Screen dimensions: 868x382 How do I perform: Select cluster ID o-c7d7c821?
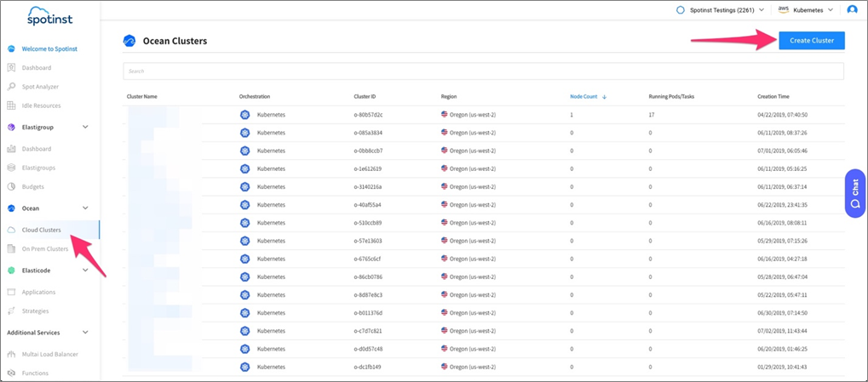(368, 331)
